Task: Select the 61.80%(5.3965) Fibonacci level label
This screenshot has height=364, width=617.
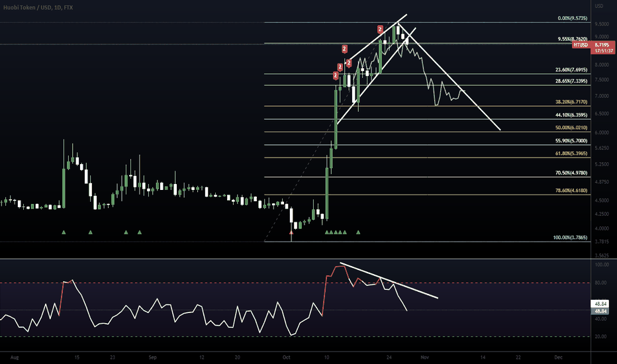Action: [x=571, y=154]
